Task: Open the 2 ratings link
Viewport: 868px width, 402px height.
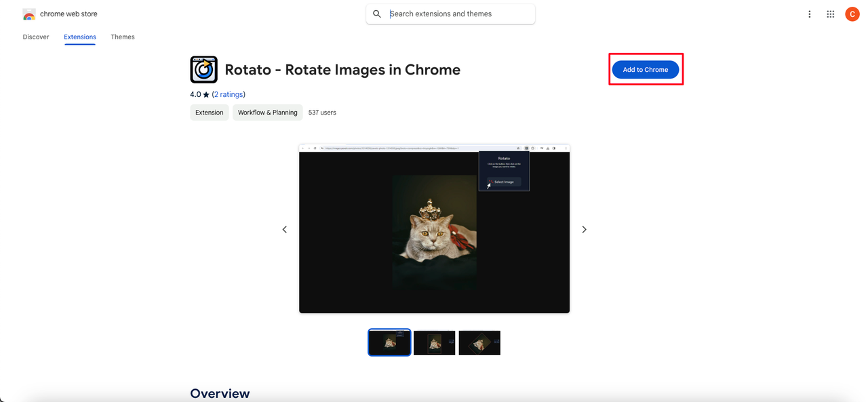Action: click(229, 94)
